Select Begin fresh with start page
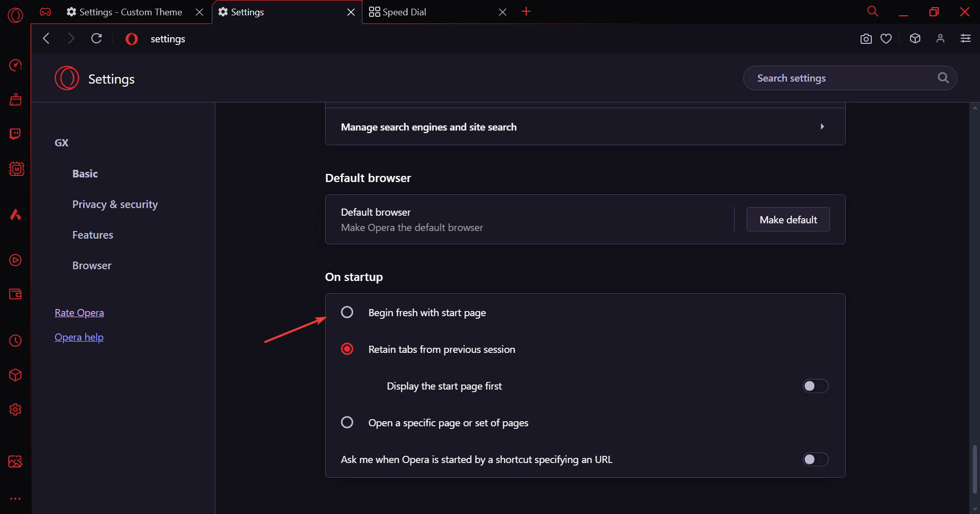 [347, 312]
